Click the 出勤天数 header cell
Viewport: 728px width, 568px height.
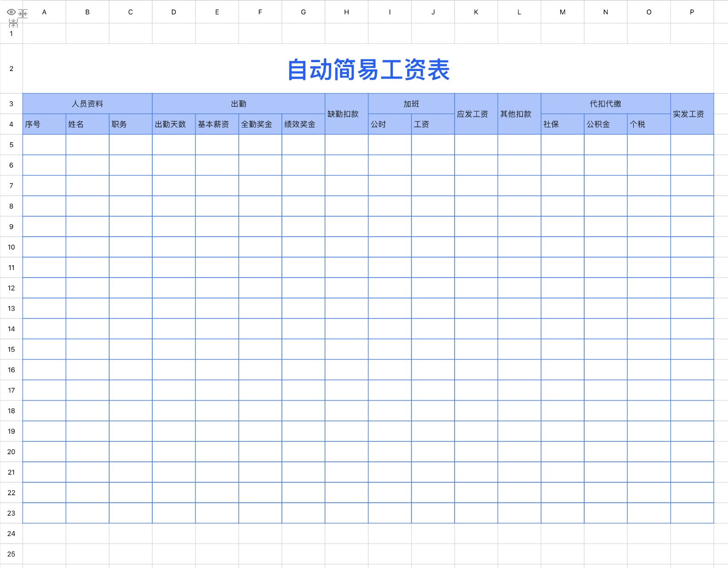[174, 124]
